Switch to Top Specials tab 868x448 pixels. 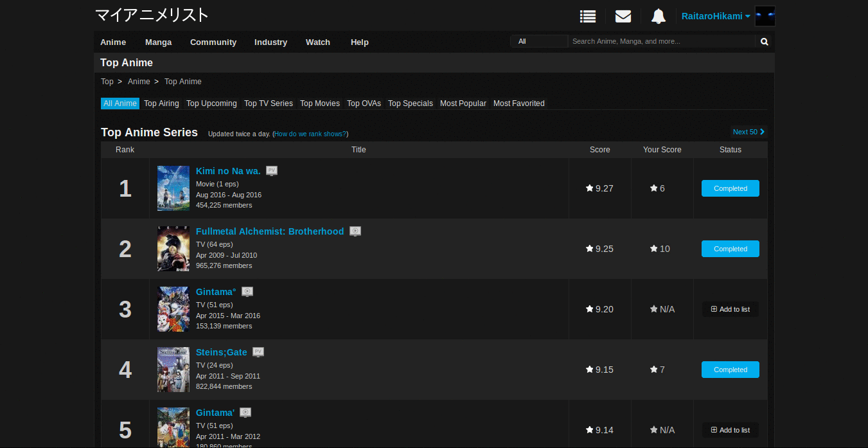pyautogui.click(x=411, y=103)
